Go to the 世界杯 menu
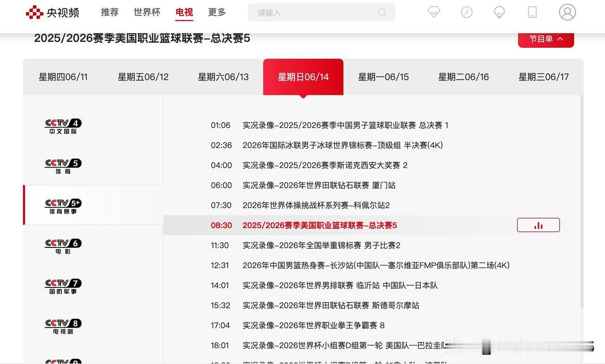 [x=147, y=12]
